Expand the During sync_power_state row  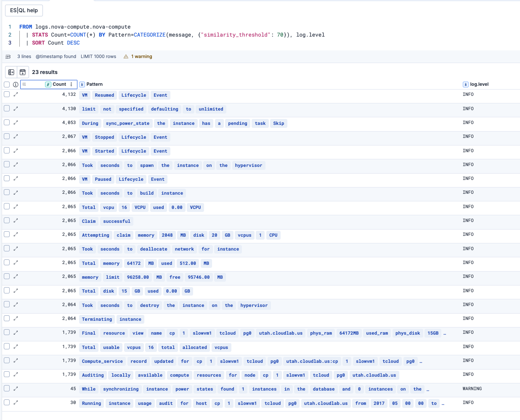[x=16, y=122]
